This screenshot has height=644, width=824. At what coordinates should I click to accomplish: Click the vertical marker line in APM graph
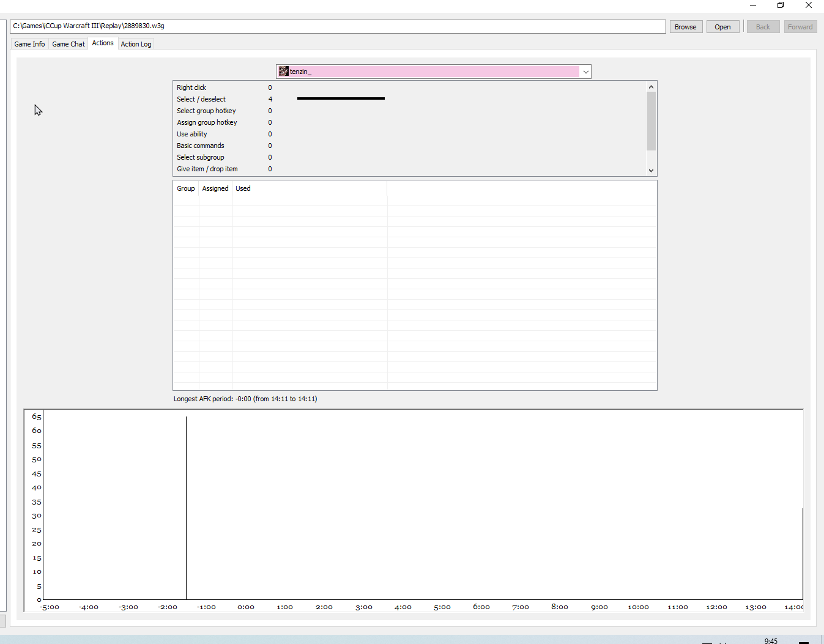pyautogui.click(x=186, y=508)
